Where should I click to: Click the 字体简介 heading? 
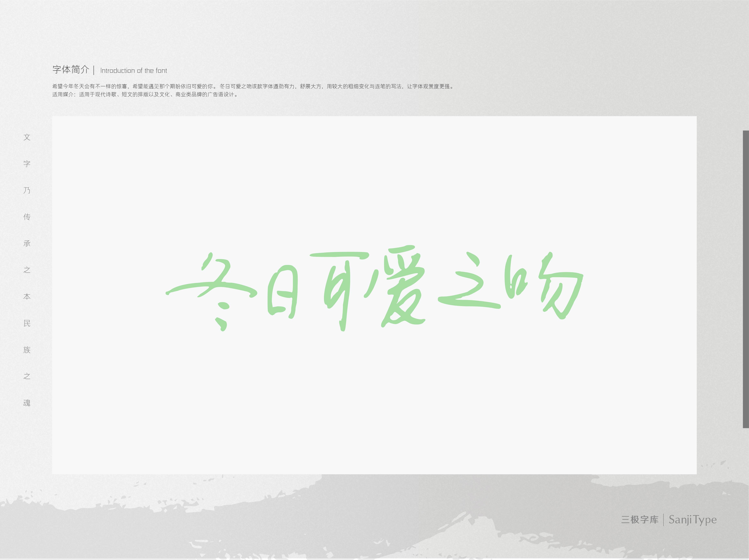pyautogui.click(x=71, y=70)
